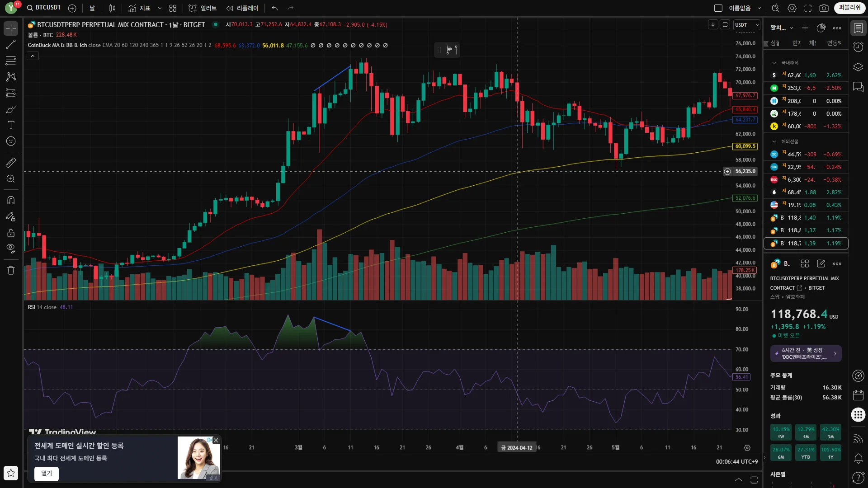This screenshot has height=488, width=868.
Task: Open the Alert (얼러트) toolbar item
Action: (203, 8)
